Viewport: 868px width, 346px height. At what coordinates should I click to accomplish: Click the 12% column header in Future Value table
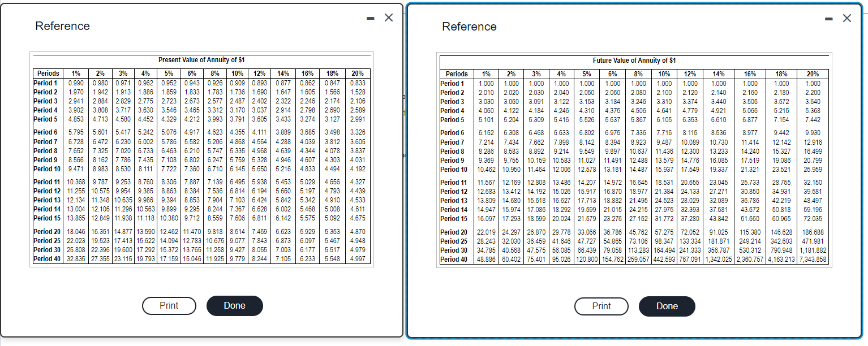point(689,73)
